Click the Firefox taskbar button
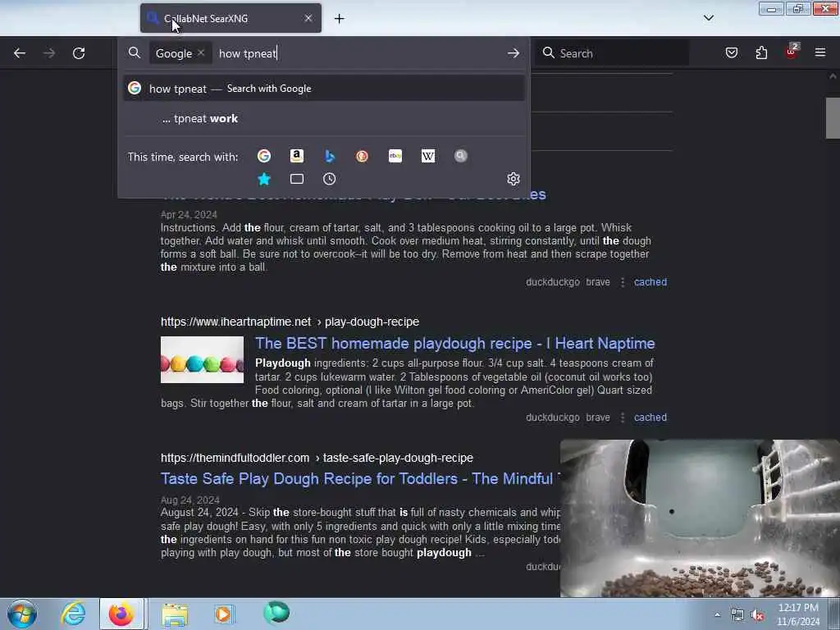 click(x=121, y=614)
